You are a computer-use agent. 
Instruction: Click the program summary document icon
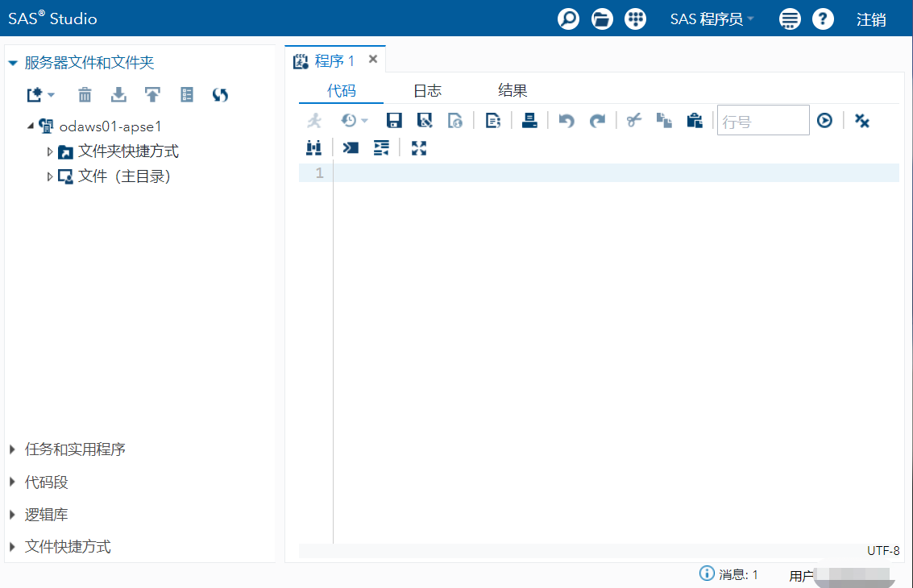(x=492, y=121)
